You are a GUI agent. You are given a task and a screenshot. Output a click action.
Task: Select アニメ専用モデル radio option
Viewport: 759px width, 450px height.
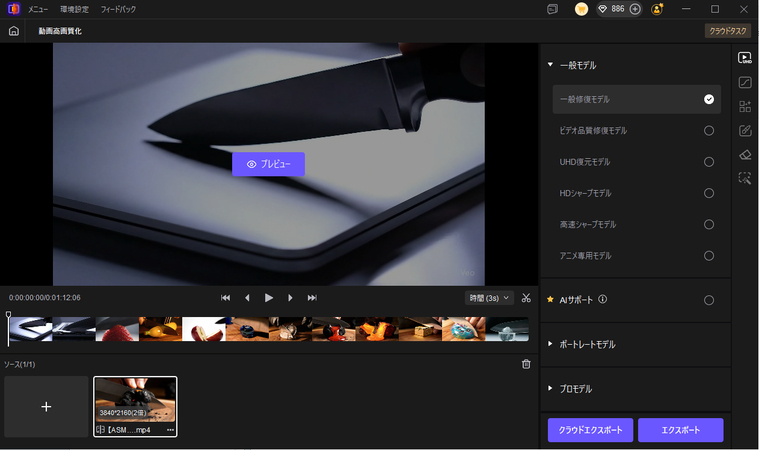(x=709, y=256)
